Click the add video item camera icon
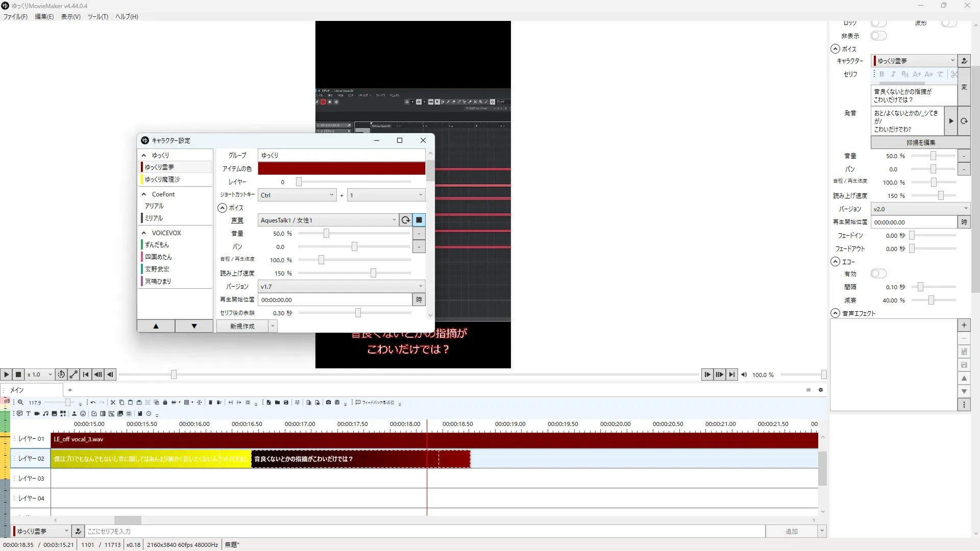Viewport: 980px width, 551px height. [37, 414]
